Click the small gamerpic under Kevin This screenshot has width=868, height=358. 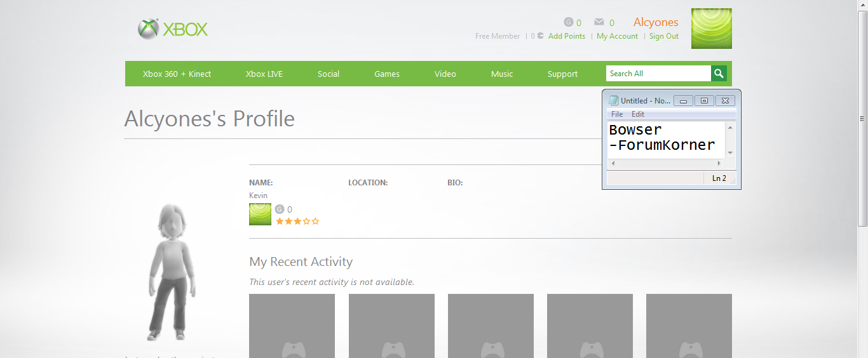260,215
